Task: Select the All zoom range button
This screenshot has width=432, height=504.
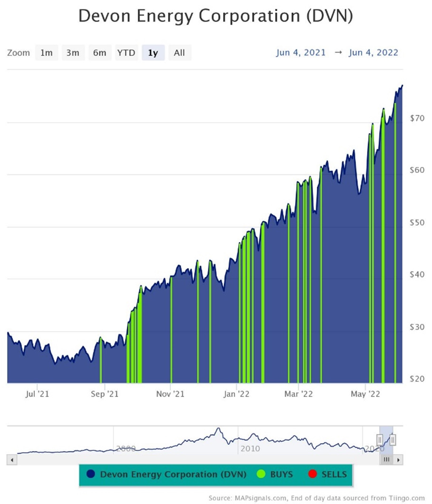Action: point(180,53)
